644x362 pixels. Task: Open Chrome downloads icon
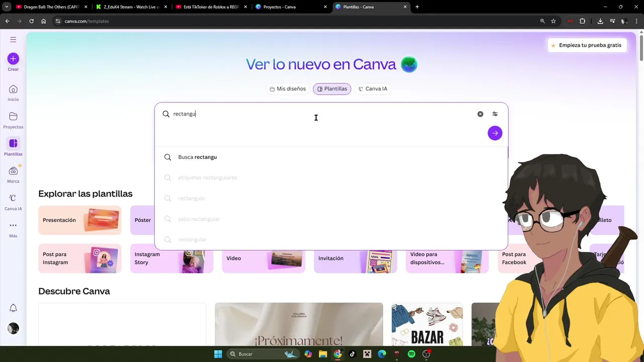tap(600, 21)
